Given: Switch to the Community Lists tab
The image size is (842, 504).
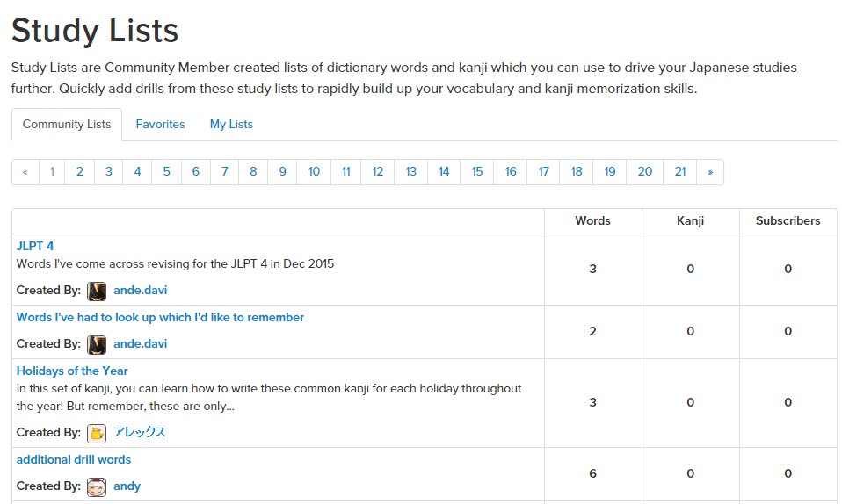Looking at the screenshot, I should pyautogui.click(x=67, y=125).
